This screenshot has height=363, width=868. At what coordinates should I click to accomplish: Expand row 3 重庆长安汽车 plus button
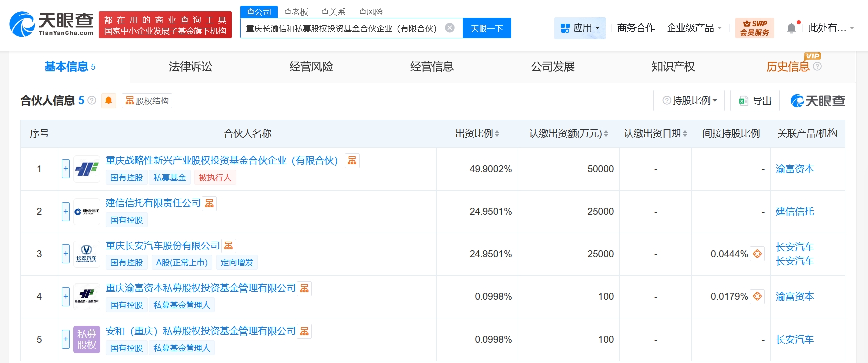pos(66,254)
